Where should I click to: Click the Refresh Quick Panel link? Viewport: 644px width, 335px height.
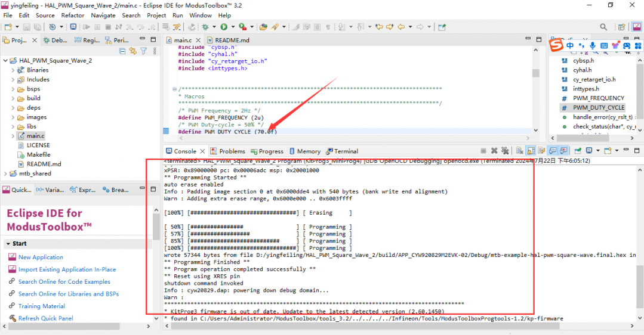click(x=45, y=318)
